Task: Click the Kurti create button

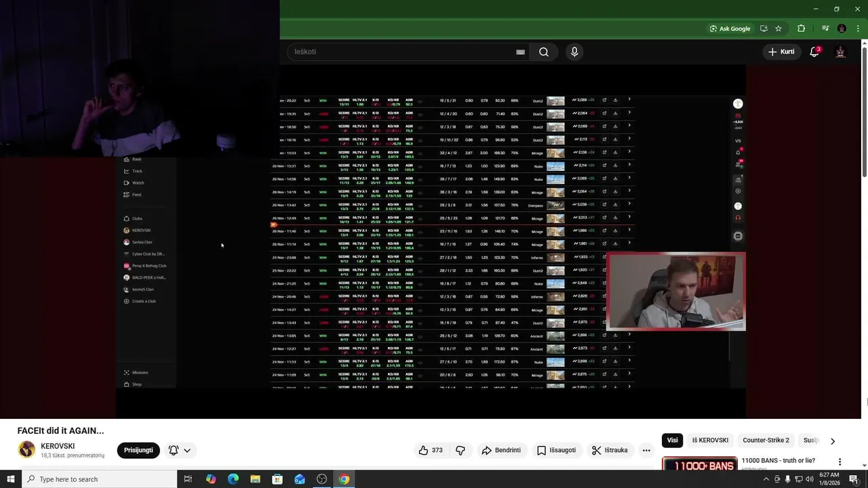Action: point(781,52)
